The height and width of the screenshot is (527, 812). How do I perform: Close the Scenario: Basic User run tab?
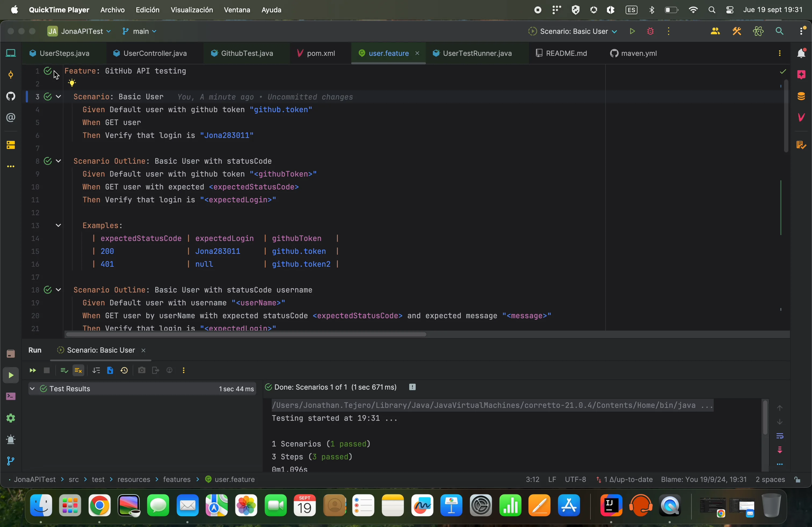pyautogui.click(x=144, y=350)
